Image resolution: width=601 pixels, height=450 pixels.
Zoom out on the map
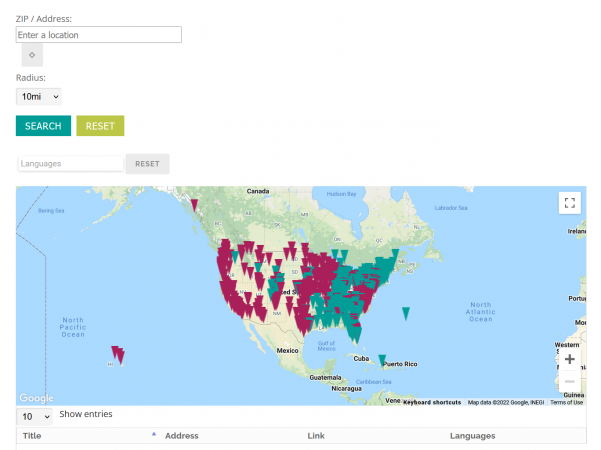coord(570,381)
